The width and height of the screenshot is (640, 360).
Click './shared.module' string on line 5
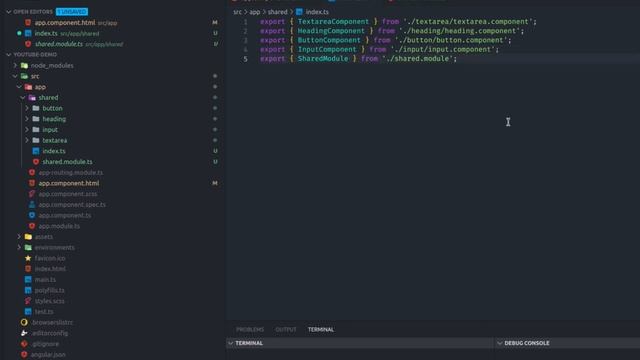tap(418, 59)
